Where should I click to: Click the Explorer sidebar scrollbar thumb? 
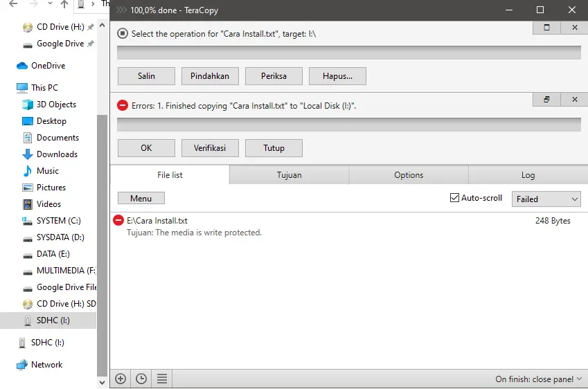click(102, 246)
